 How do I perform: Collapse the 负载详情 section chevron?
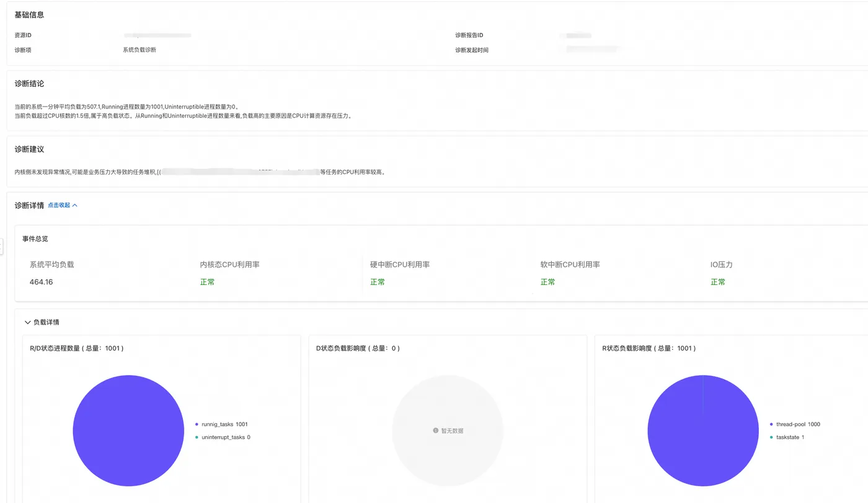point(27,322)
